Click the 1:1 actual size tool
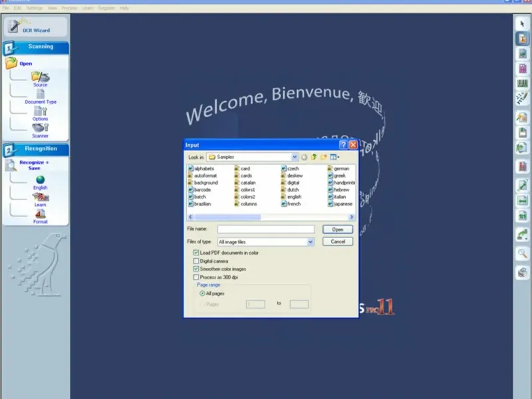The width and height of the screenshot is (532, 399). [522, 215]
